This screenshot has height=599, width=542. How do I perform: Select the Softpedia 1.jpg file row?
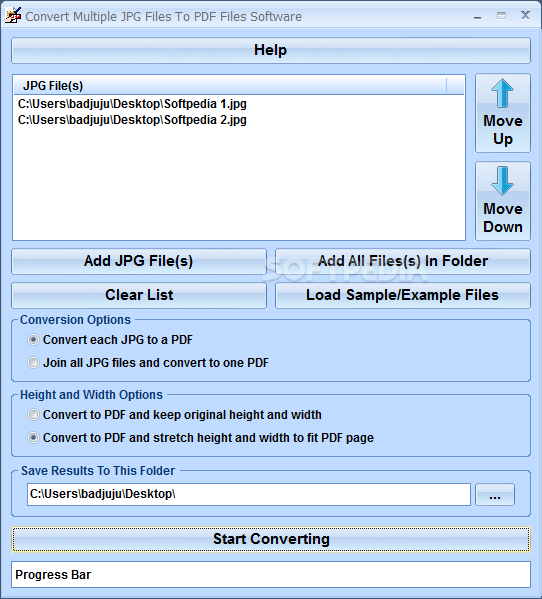click(x=239, y=104)
